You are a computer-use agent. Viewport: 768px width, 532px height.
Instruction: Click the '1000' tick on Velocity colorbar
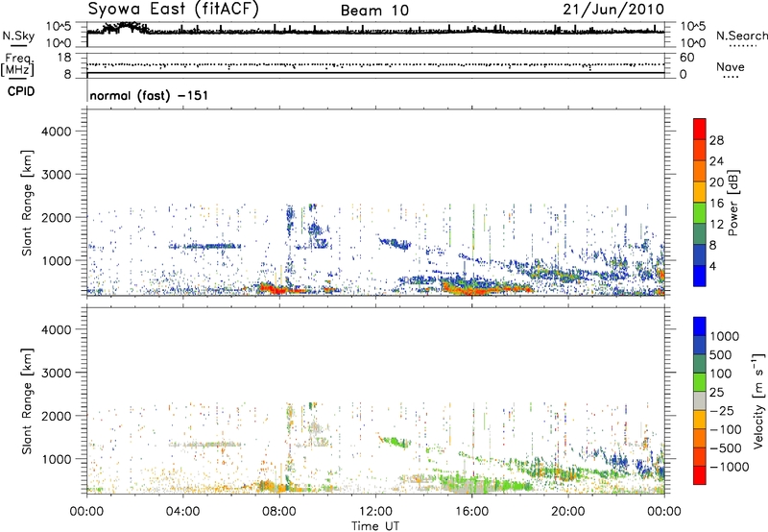[724, 336]
